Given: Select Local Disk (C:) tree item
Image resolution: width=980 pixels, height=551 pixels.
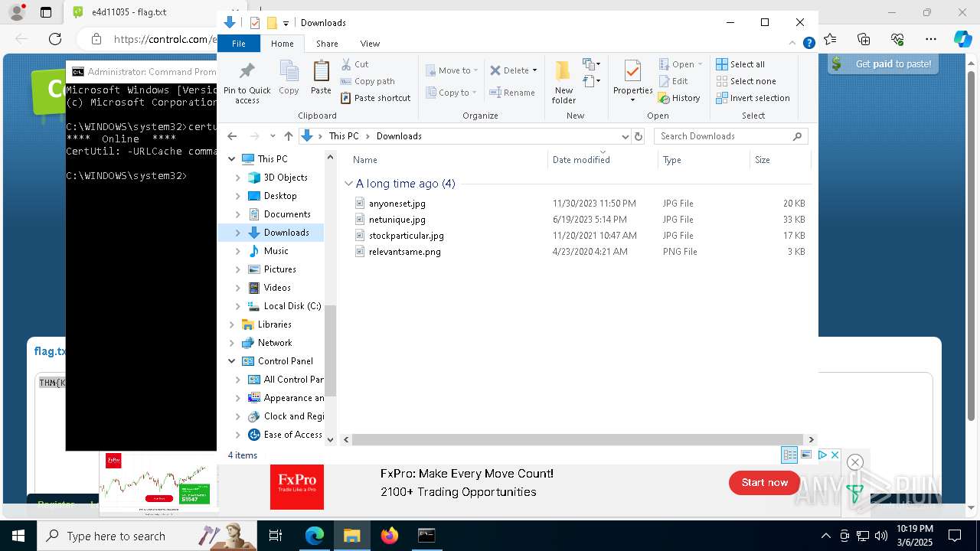Looking at the screenshot, I should click(x=285, y=306).
